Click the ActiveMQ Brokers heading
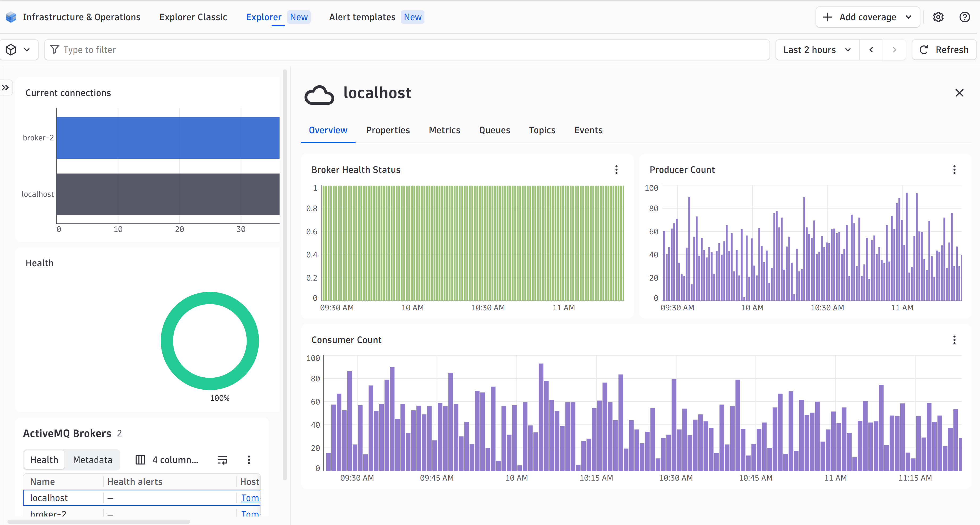Screen dimensions: 980x525 [x=67, y=433]
